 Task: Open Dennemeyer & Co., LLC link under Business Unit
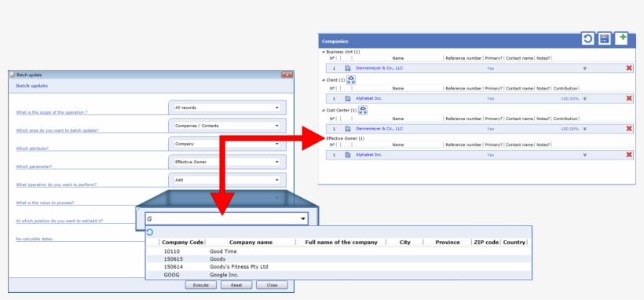pos(379,68)
